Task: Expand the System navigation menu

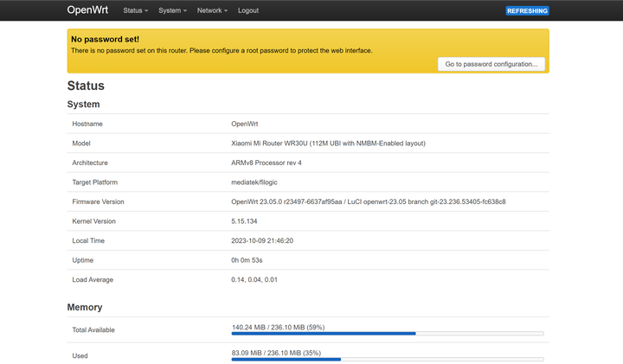Action: [x=172, y=10]
